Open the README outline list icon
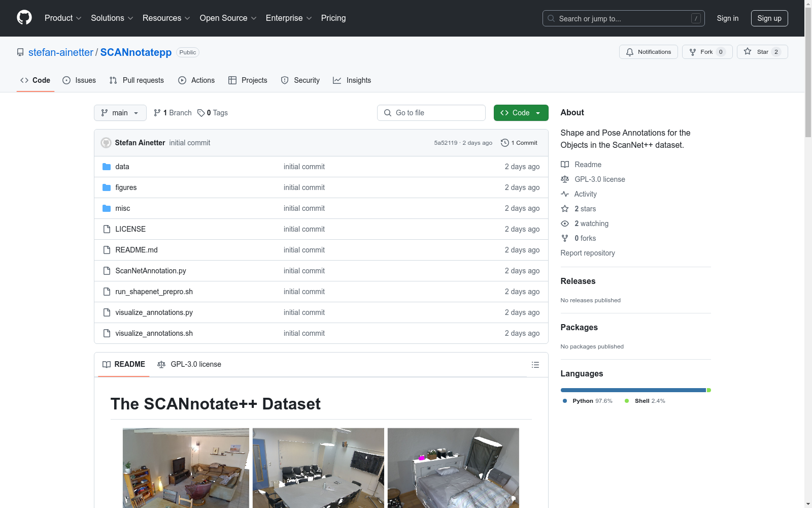This screenshot has height=508, width=812. point(535,365)
